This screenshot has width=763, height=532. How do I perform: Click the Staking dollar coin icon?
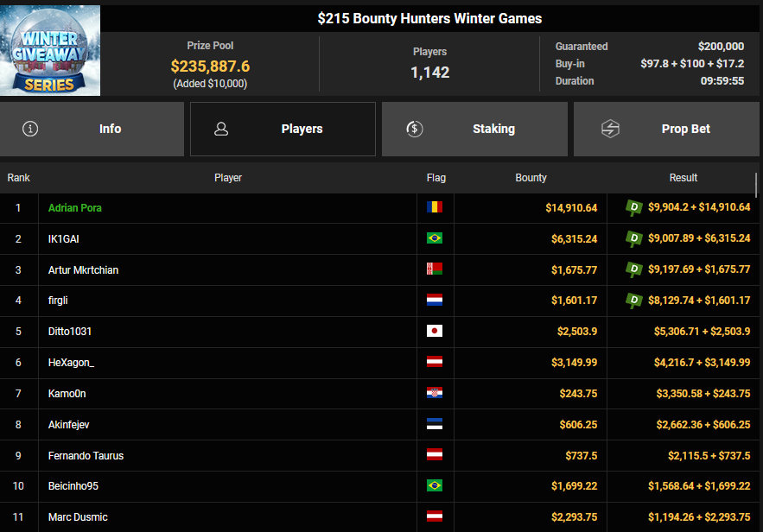[x=414, y=130]
